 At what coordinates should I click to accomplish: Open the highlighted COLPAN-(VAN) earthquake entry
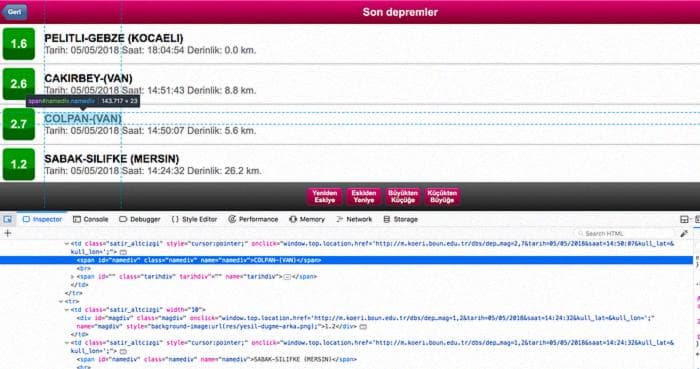pyautogui.click(x=83, y=119)
